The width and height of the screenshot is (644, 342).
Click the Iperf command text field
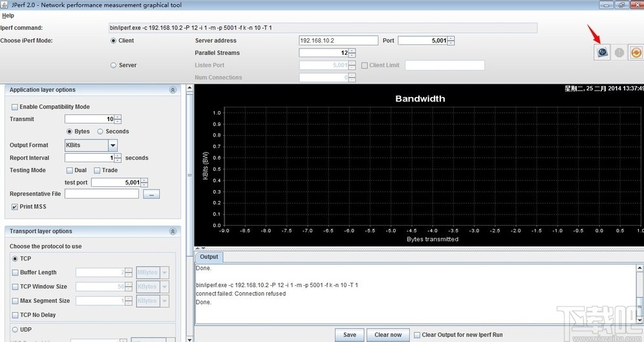point(323,28)
